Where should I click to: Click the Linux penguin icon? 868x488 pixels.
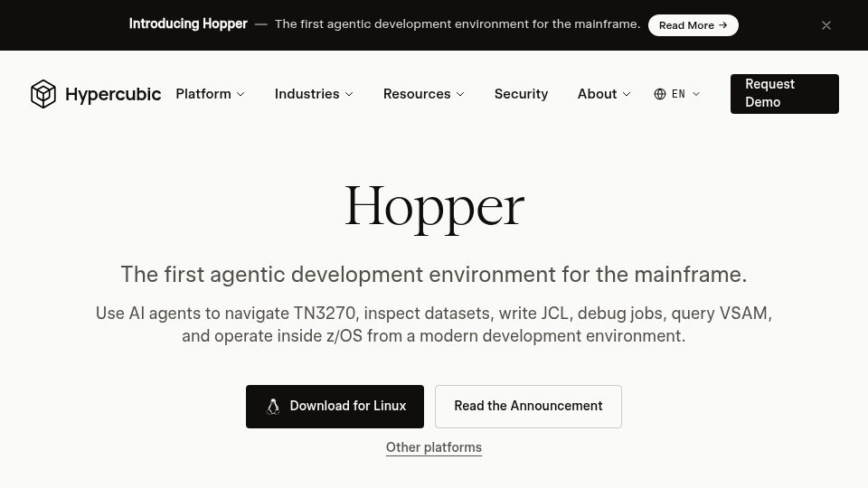(x=273, y=407)
